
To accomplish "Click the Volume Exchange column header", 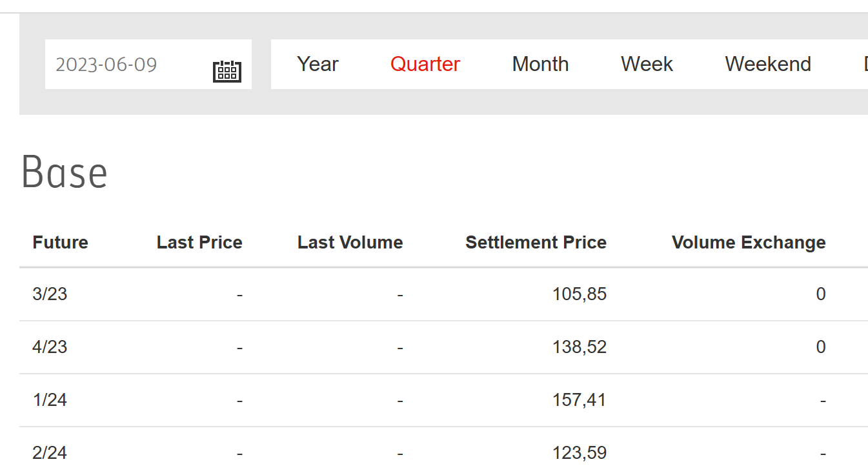I will click(x=749, y=243).
